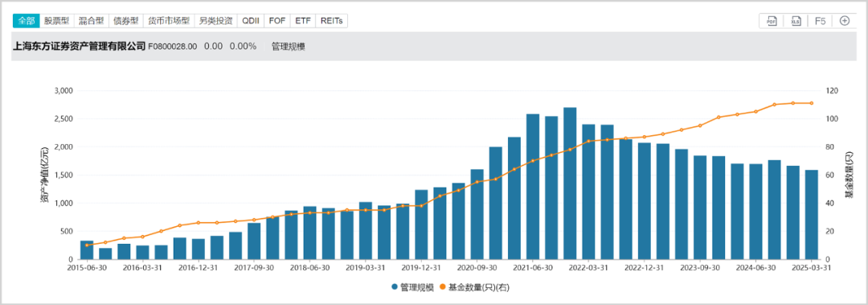Export chart as PDF icon
Viewport: 868px width, 305px height.
pos(771,21)
